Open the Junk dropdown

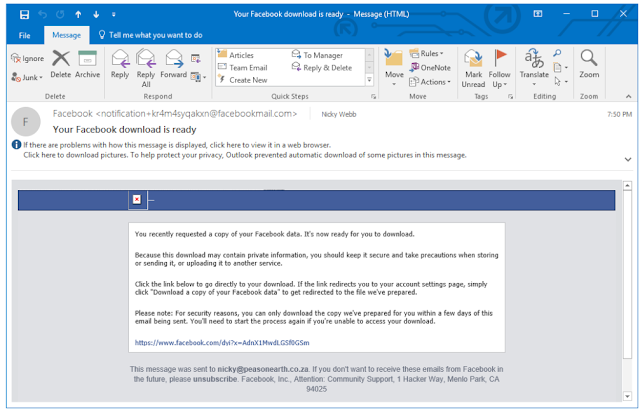tap(27, 77)
